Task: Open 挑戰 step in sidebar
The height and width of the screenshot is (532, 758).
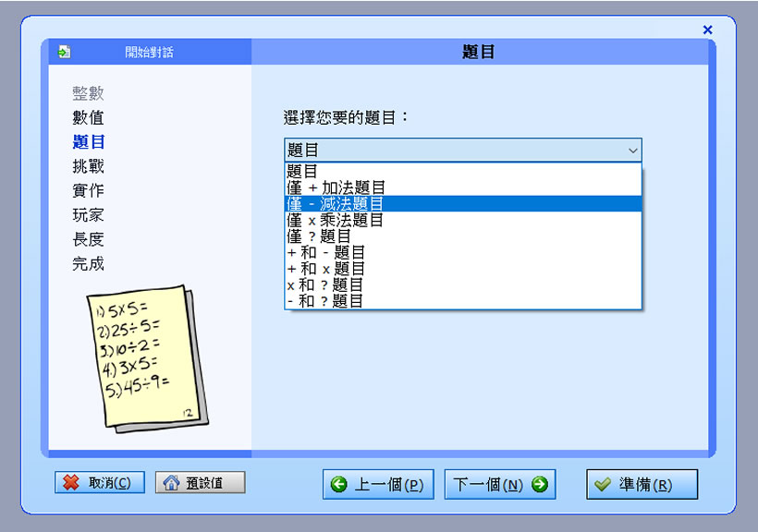Action: (88, 166)
